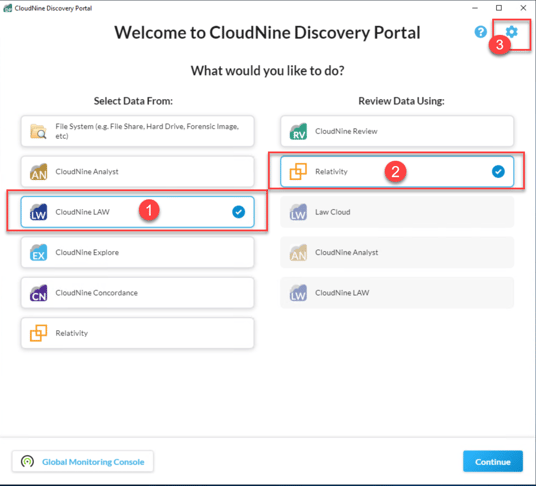The height and width of the screenshot is (486, 536).
Task: Click the "Select Data From:" heading
Action: 133,101
